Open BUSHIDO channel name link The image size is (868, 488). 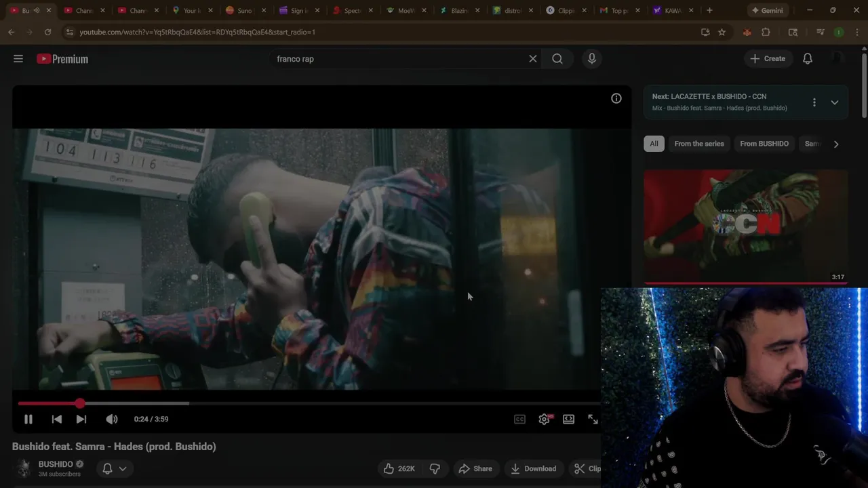coord(56,464)
